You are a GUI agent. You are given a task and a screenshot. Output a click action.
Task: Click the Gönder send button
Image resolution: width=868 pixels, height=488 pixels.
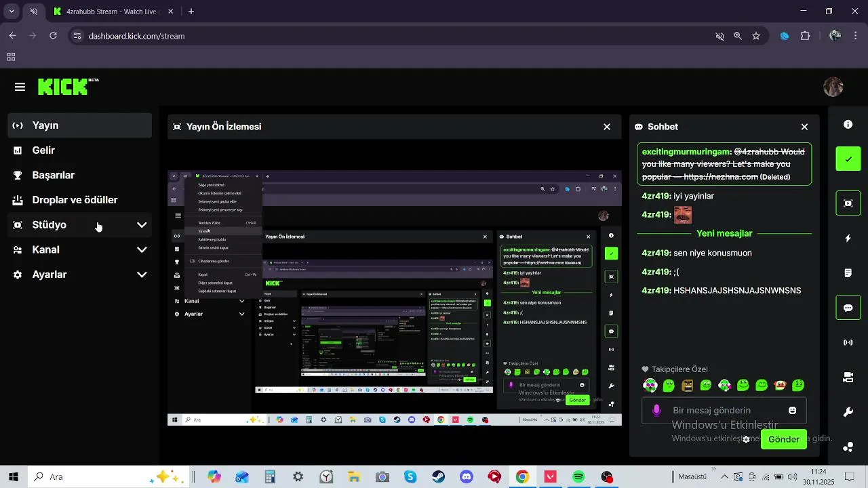pos(784,439)
